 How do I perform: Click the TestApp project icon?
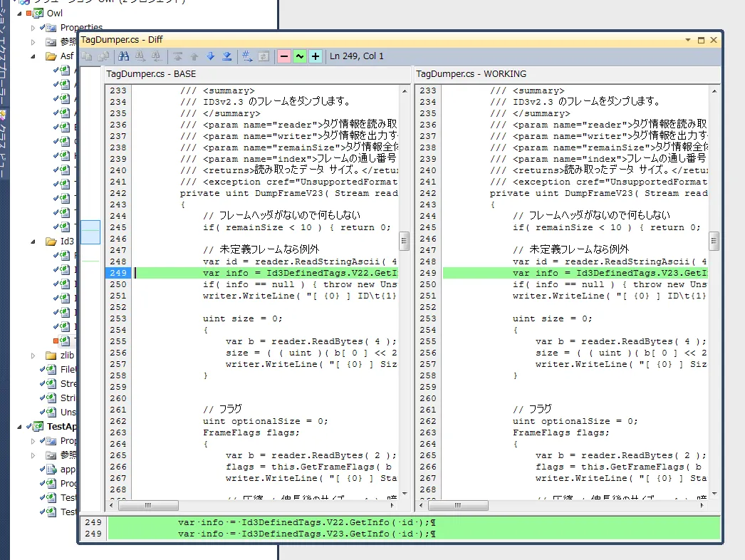coord(37,426)
